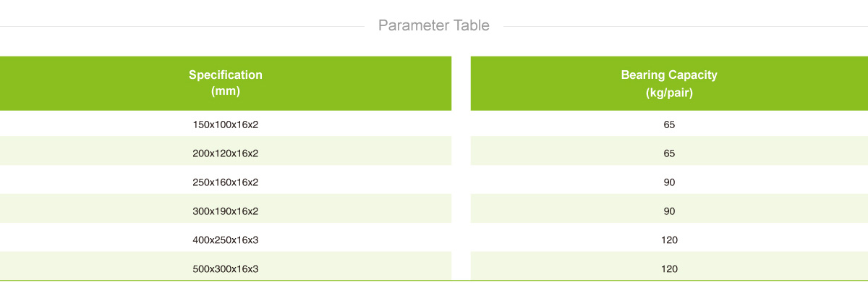The image size is (868, 283).
Task: Click the horizontal line left of the title
Action: (182, 26)
